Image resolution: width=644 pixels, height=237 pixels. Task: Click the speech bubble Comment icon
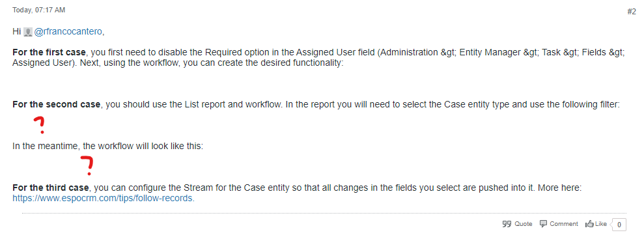tap(543, 224)
